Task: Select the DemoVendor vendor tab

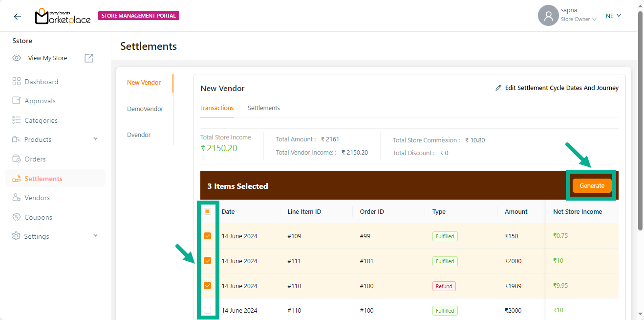Action: click(x=145, y=109)
